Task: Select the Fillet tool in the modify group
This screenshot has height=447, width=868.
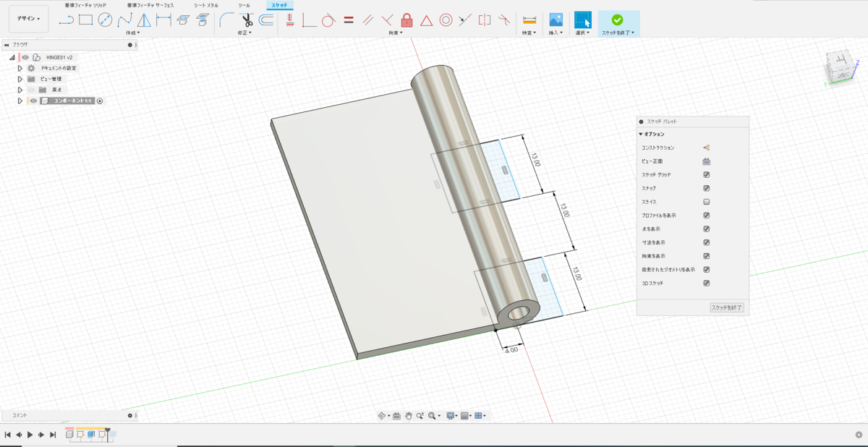Action: pos(226,20)
